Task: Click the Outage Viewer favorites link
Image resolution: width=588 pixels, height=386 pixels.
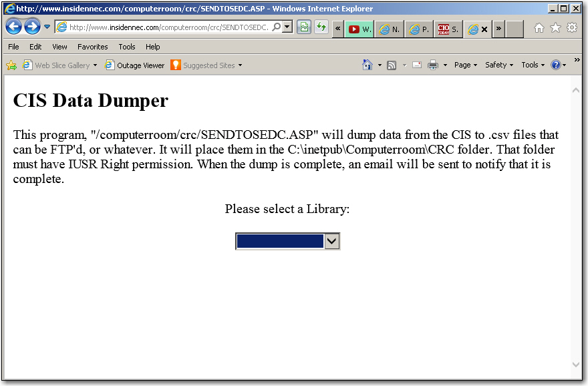Action: point(134,65)
